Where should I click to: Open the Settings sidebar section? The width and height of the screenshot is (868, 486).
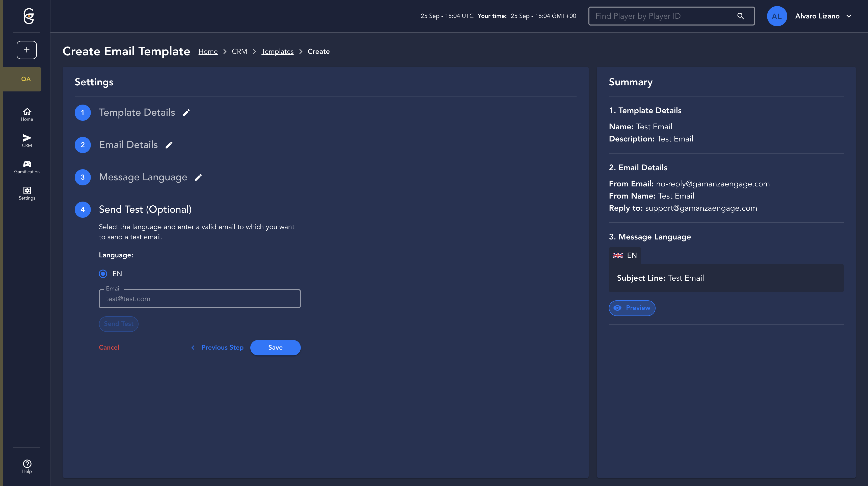tap(27, 193)
